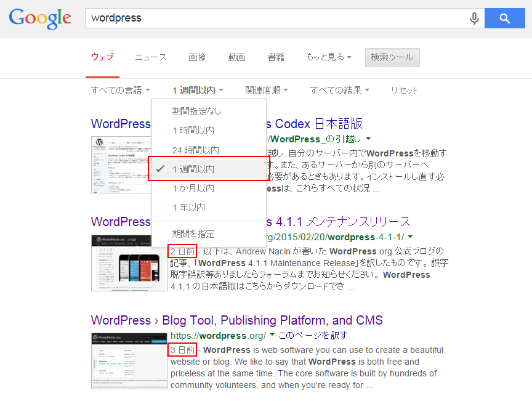Expand the arrow beside https://wordpress.org/

click(x=272, y=335)
